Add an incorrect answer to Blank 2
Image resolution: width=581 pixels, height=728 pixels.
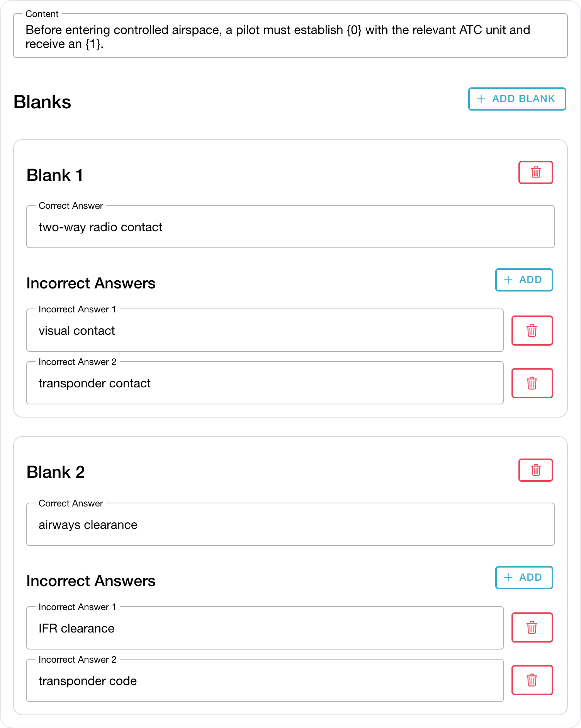coord(524,578)
